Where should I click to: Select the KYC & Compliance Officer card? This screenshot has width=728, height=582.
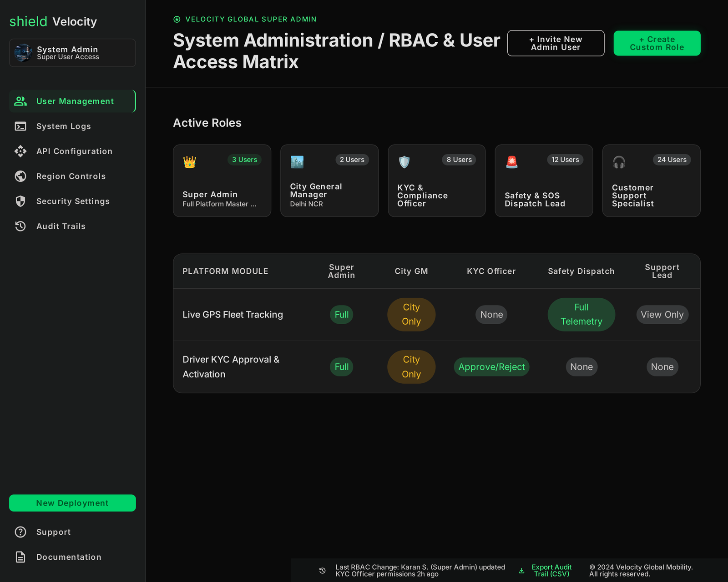pyautogui.click(x=437, y=181)
